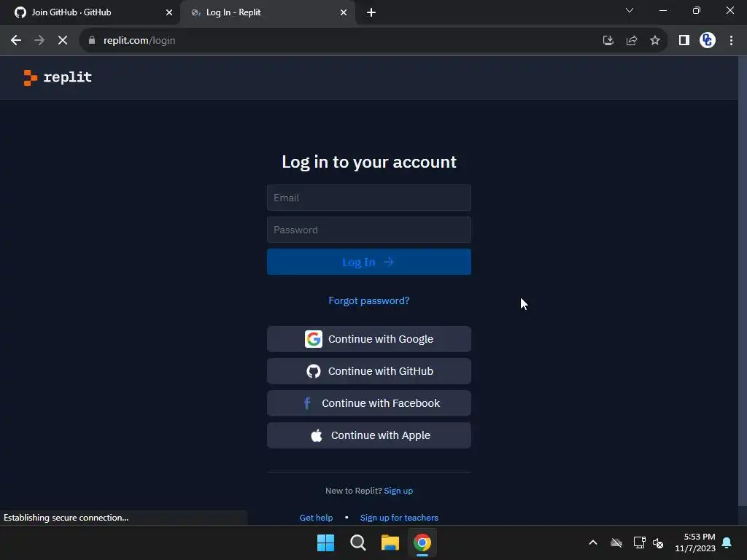The width and height of the screenshot is (747, 560).
Task: Click the Replit logo in the header
Action: [58, 77]
